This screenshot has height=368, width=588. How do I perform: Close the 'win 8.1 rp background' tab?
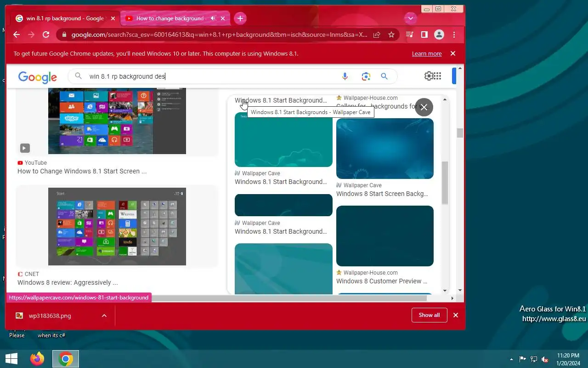coord(113,18)
